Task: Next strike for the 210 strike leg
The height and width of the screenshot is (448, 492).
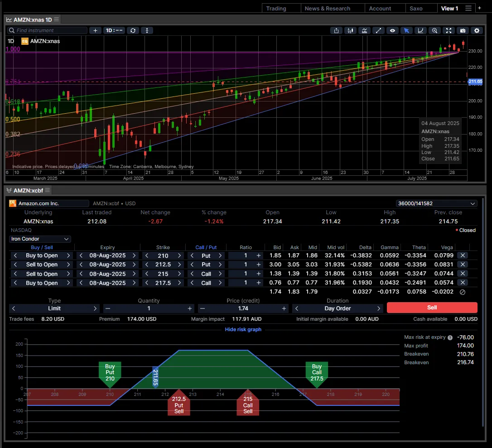Action: pos(179,255)
